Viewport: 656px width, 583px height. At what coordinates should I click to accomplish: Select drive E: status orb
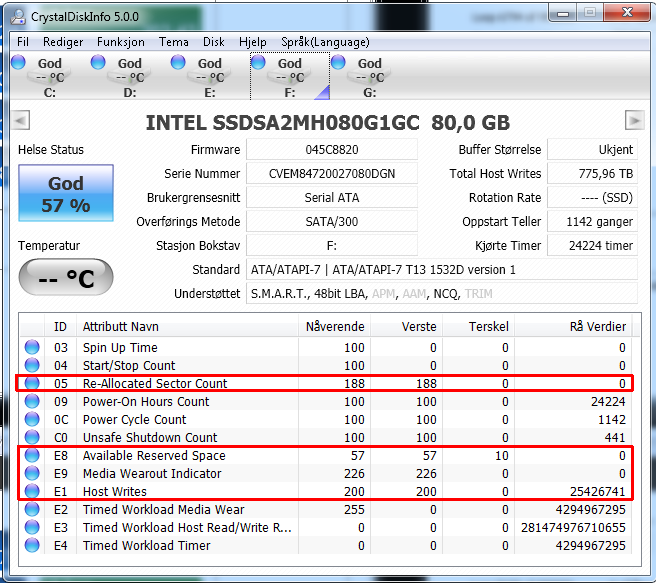(x=178, y=62)
